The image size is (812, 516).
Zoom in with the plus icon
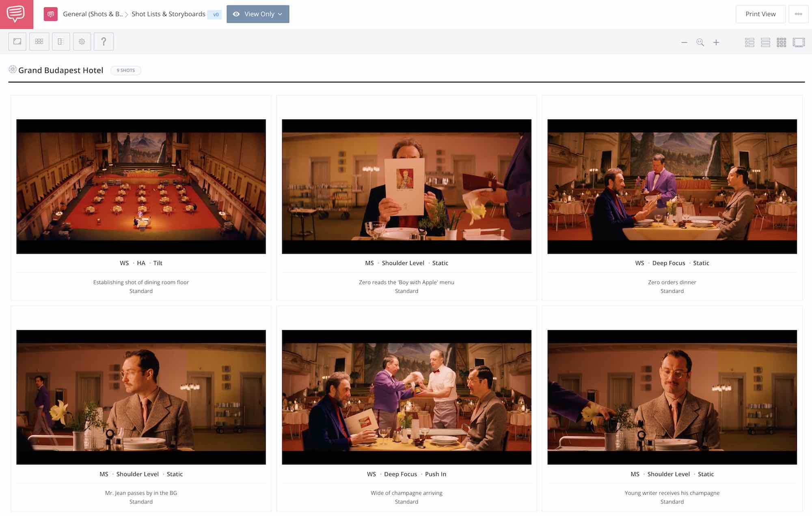pos(716,42)
